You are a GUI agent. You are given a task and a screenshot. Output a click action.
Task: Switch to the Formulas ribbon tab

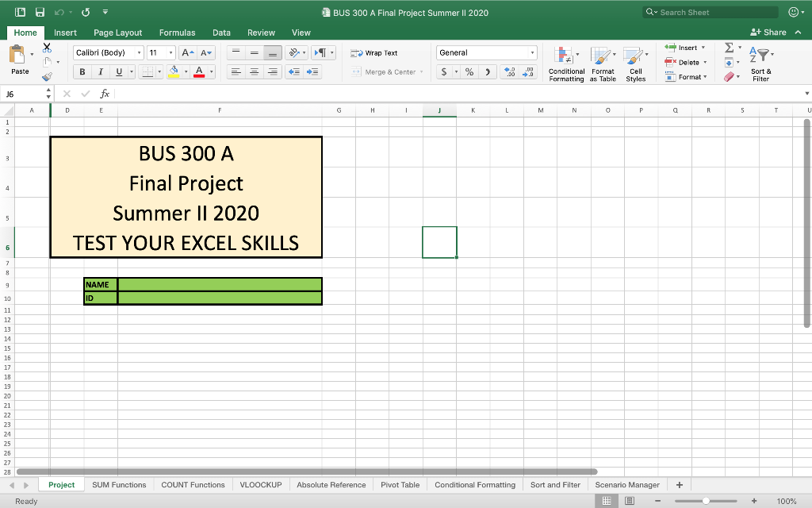pyautogui.click(x=177, y=33)
